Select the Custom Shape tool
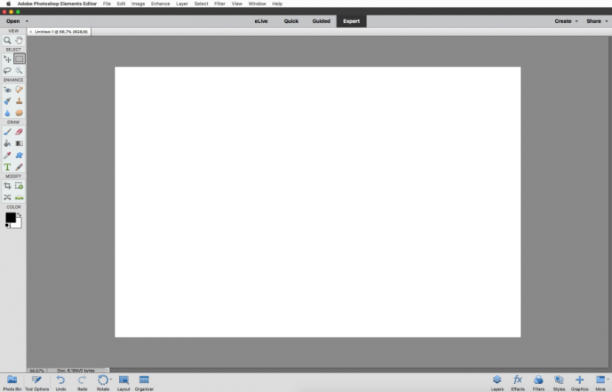The image size is (612, 392). (19, 155)
